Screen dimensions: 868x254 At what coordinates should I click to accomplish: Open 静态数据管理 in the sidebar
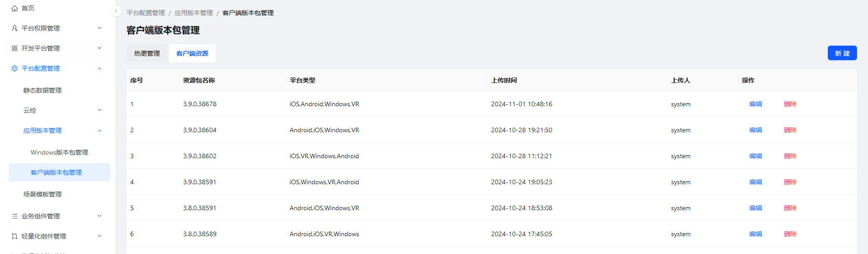pyautogui.click(x=42, y=90)
